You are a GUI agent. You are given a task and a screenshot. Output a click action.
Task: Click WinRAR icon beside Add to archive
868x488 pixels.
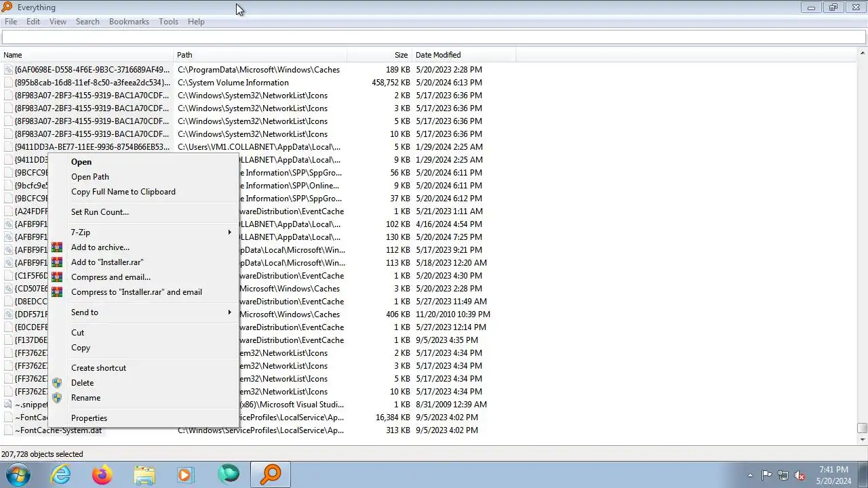(57, 247)
